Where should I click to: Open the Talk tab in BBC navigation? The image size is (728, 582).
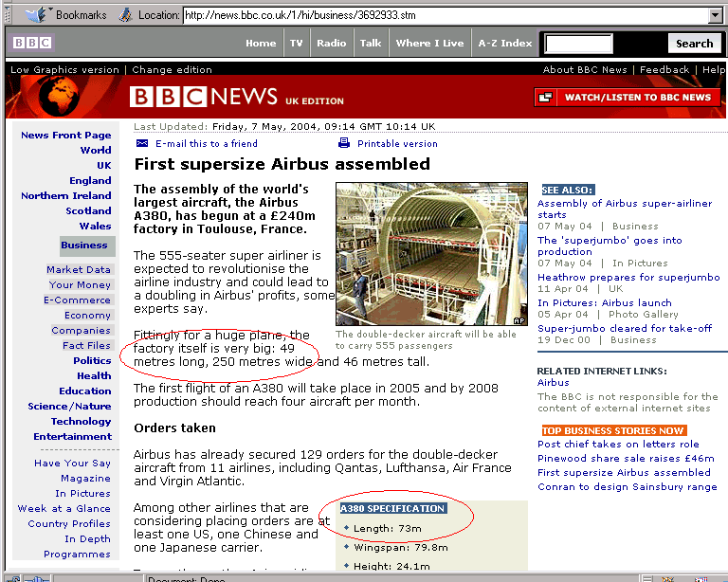point(371,44)
